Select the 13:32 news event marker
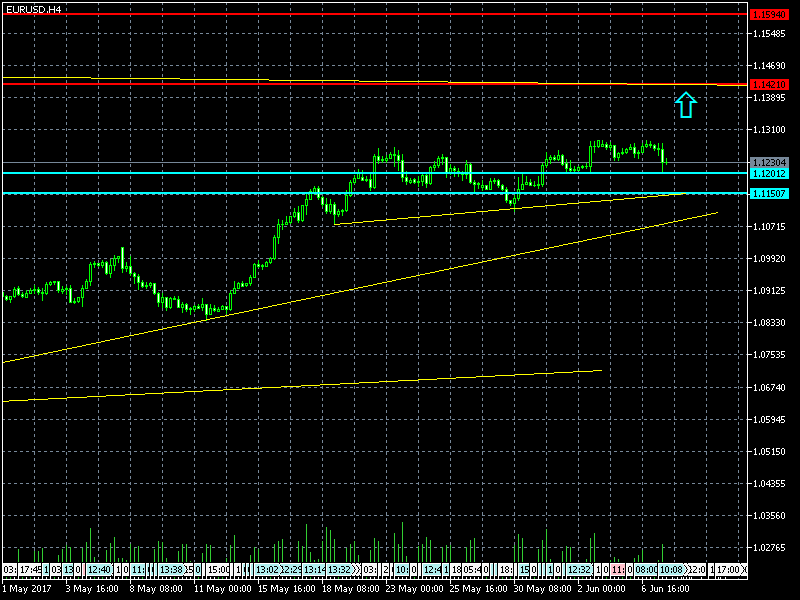The image size is (800, 600). click(338, 569)
